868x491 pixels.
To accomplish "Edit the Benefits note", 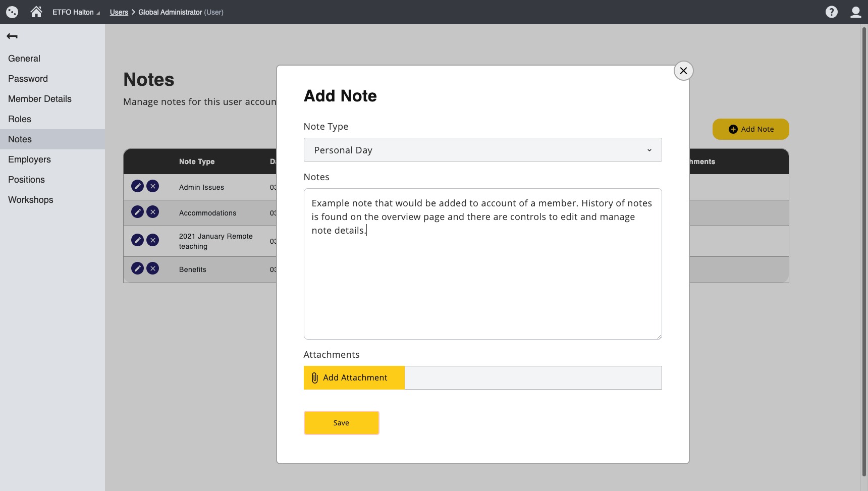I will click(137, 268).
